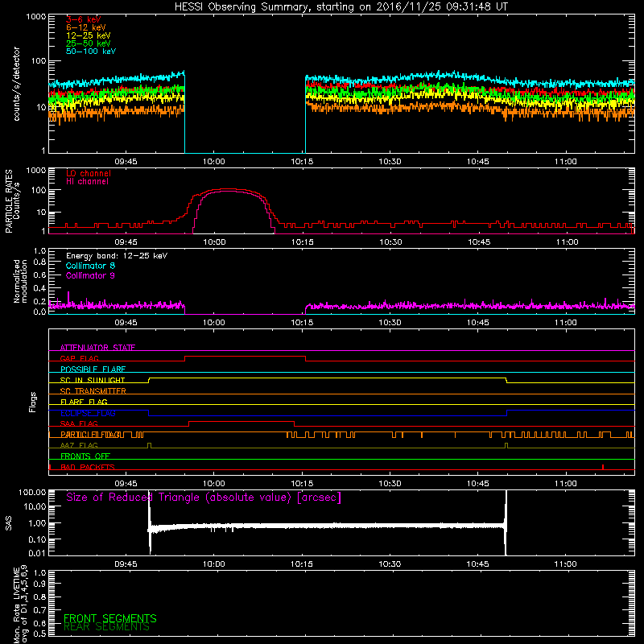This screenshot has height=644, width=644.
Task: Select the red 3-6 keV legend label
Action: click(x=83, y=19)
